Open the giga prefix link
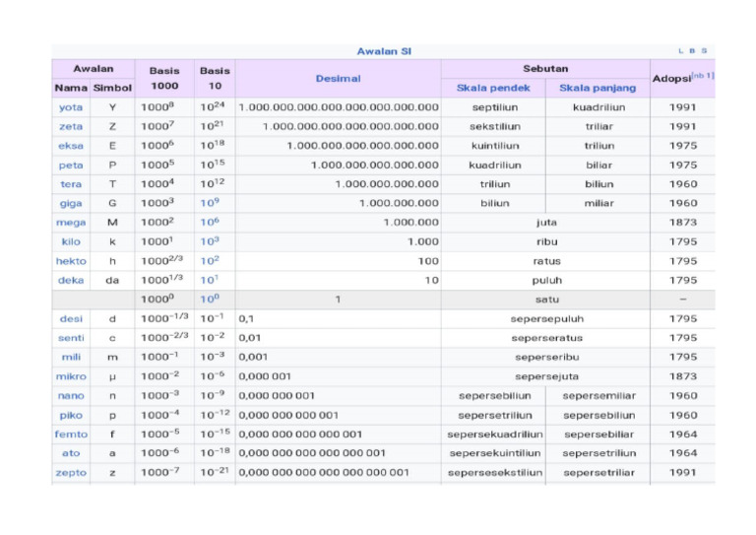The width and height of the screenshot is (756, 535). (71, 204)
